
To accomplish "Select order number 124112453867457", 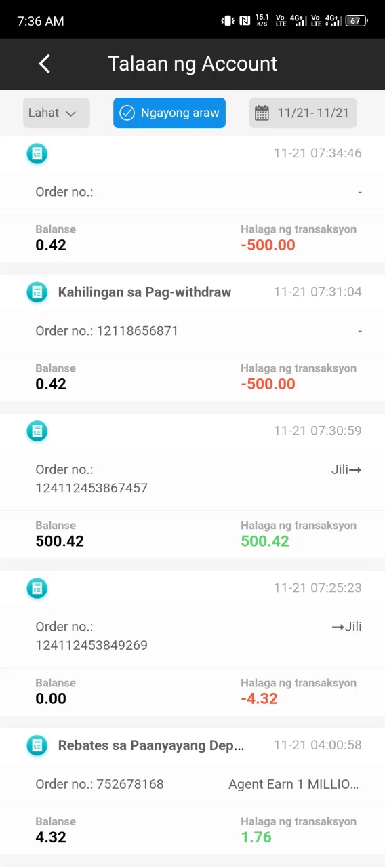I will tap(92, 488).
